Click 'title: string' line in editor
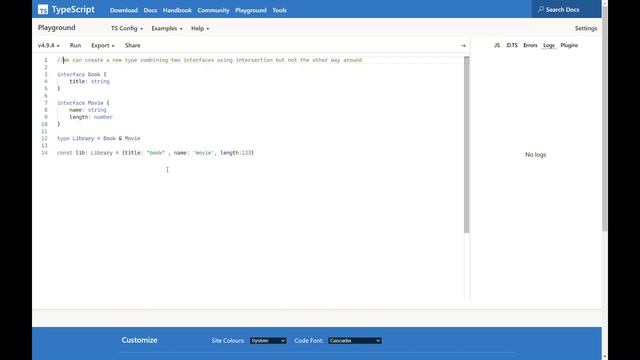This screenshot has width=640, height=360. click(89, 82)
